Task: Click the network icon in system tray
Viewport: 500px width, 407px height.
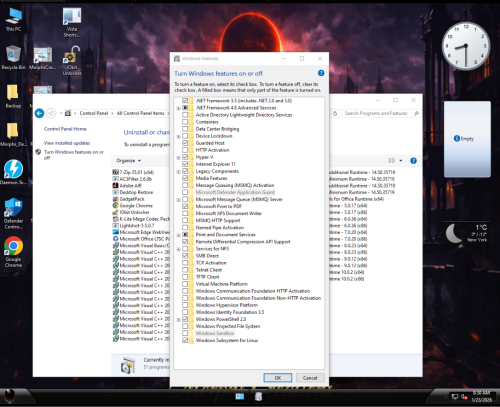Action: [455, 396]
